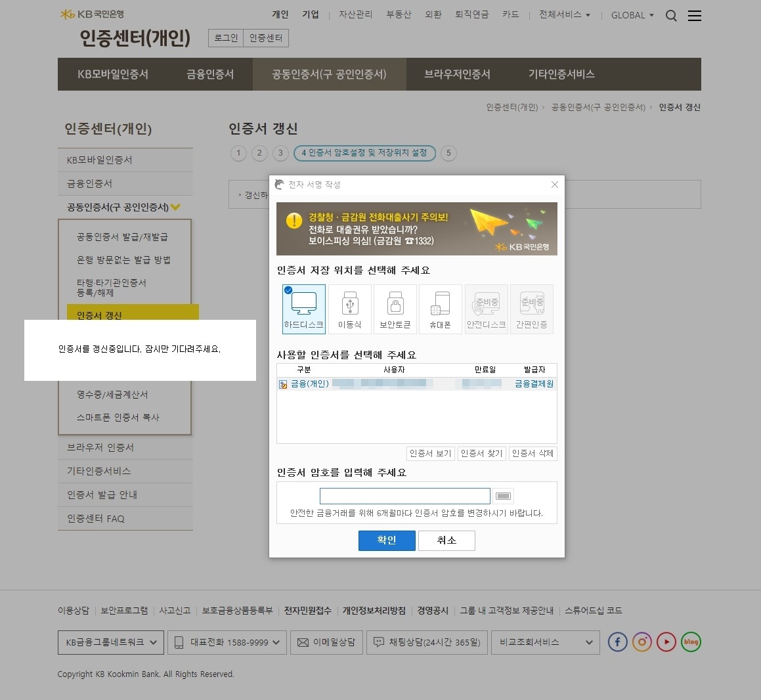761x700 pixels.
Task: Click the voice phishing warning banner
Action: (417, 229)
